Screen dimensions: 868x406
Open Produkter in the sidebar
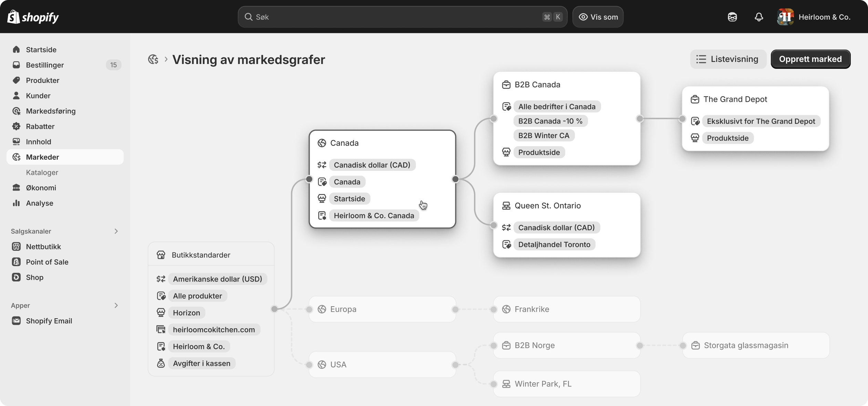coord(65,80)
